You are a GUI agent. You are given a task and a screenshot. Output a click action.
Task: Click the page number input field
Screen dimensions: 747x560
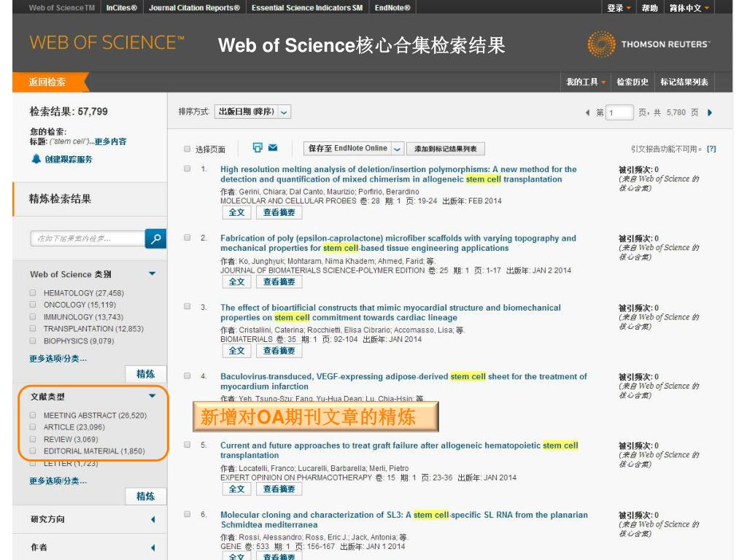pos(620,112)
